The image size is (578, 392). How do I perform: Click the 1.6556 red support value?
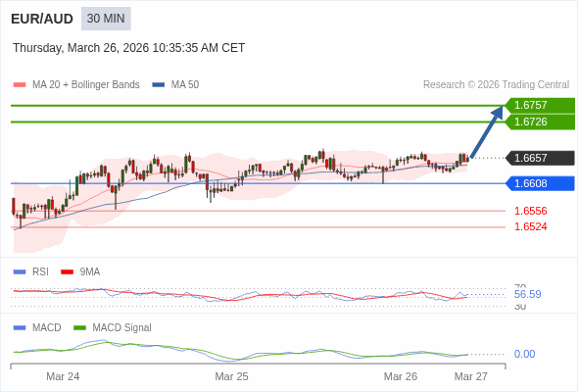[x=530, y=211]
